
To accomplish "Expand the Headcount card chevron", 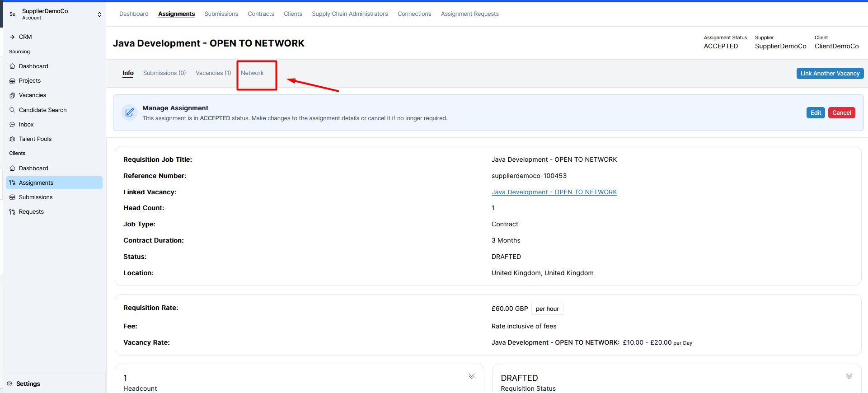I will pyautogui.click(x=471, y=376).
